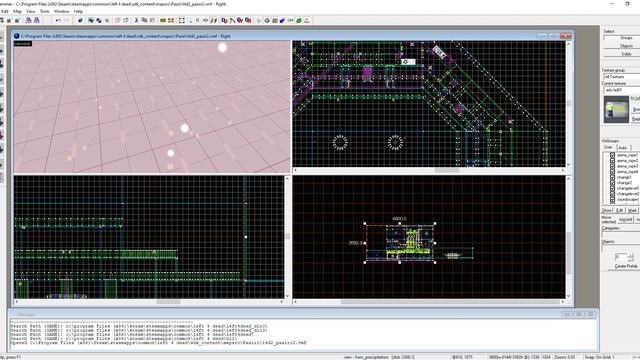This screenshot has height=360, width=640.
Task: Click the Group objects icon
Action: [91, 20]
